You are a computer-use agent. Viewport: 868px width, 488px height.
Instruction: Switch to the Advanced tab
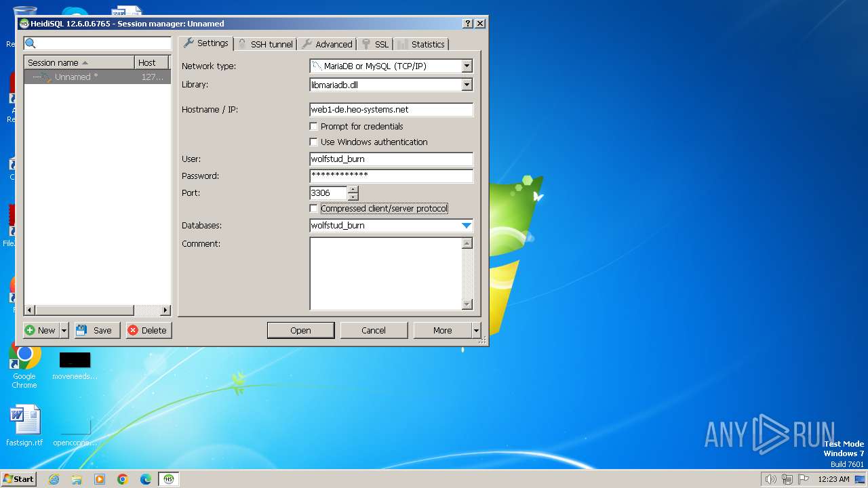327,44
